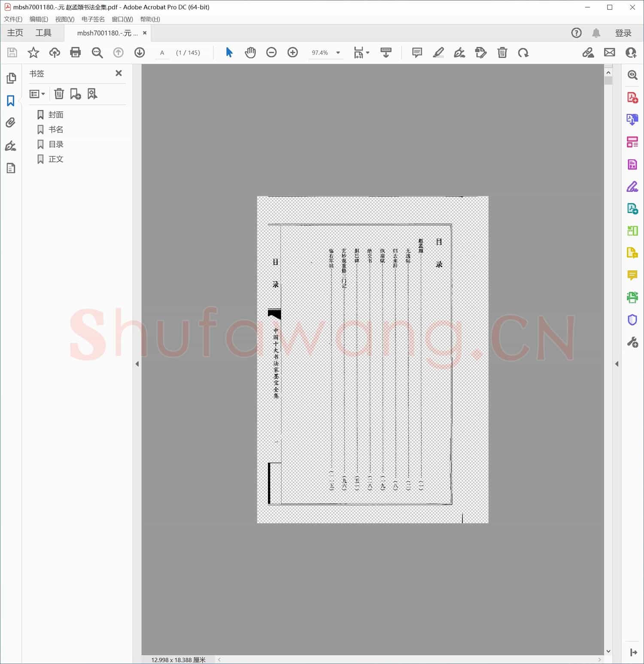This screenshot has width=644, height=664.
Task: Open the add comment note tool
Action: coord(416,52)
